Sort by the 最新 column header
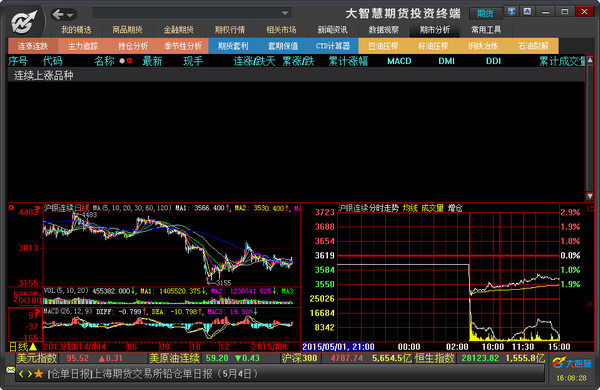Screen dimensions: 600x390 pos(152,61)
